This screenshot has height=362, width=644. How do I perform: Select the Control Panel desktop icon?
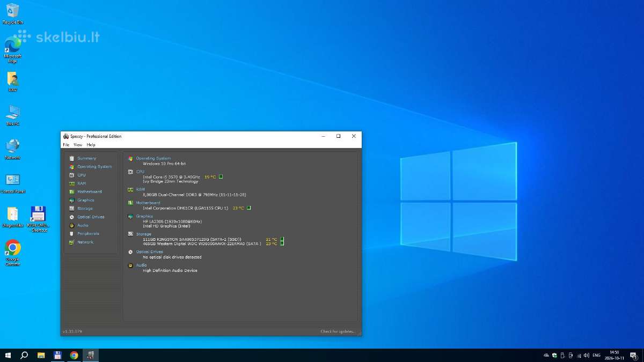point(12,183)
